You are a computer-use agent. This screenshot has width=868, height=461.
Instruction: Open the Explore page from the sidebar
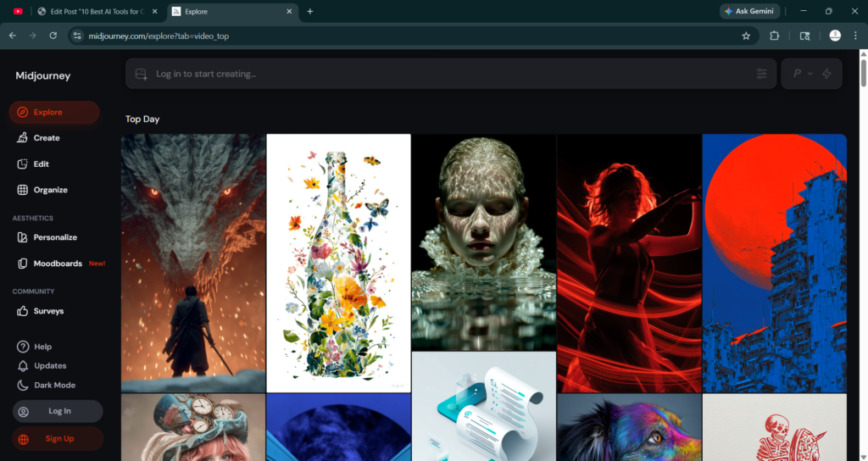point(47,112)
